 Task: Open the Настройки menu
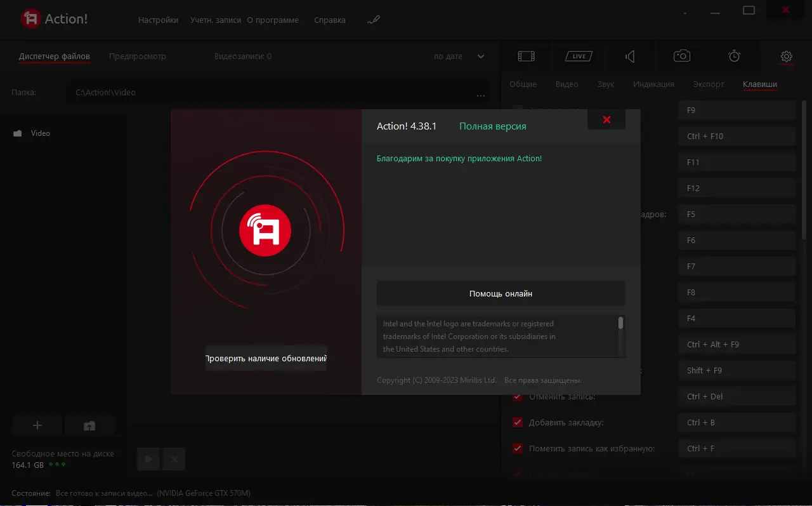[158, 20]
